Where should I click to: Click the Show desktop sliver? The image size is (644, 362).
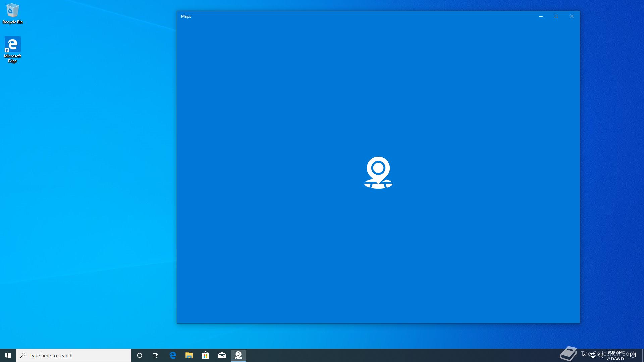pos(643,355)
